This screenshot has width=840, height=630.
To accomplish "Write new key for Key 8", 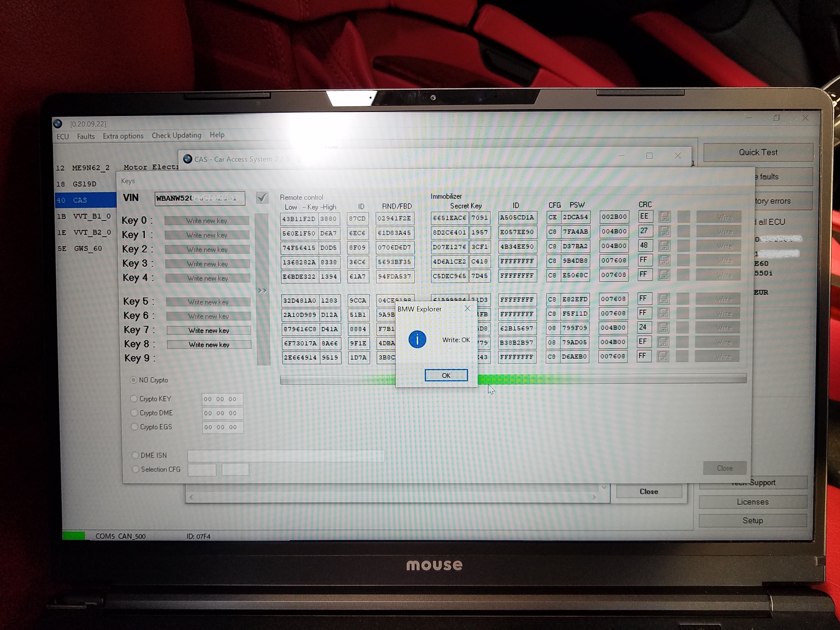I will click(x=209, y=344).
